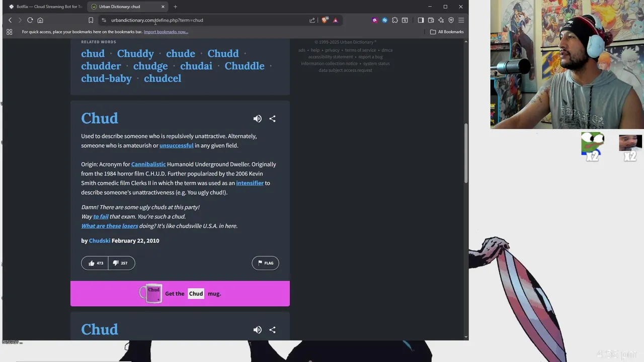Screen dimensions: 644x362
Task: Open the apps grid icon on the bookmarks bar
Action: point(9,32)
